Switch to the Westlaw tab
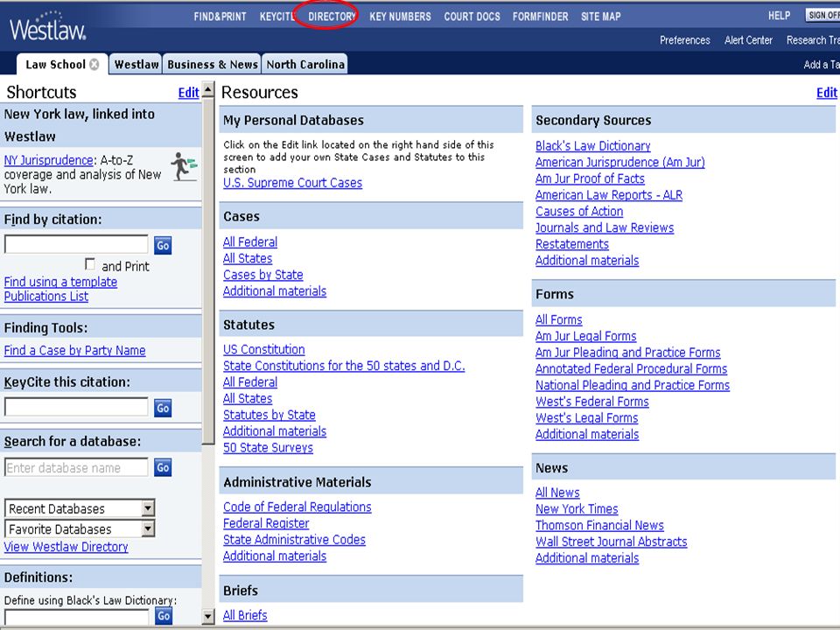 coord(136,64)
